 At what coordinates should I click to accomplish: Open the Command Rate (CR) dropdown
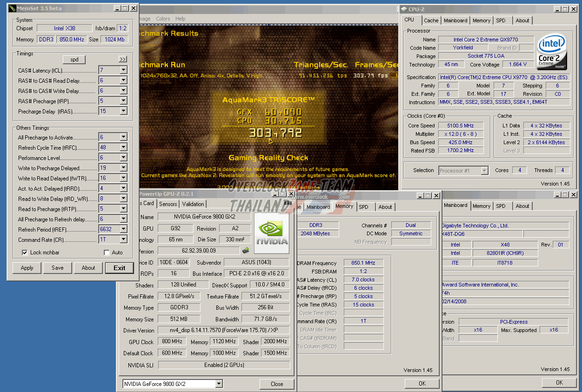click(123, 239)
